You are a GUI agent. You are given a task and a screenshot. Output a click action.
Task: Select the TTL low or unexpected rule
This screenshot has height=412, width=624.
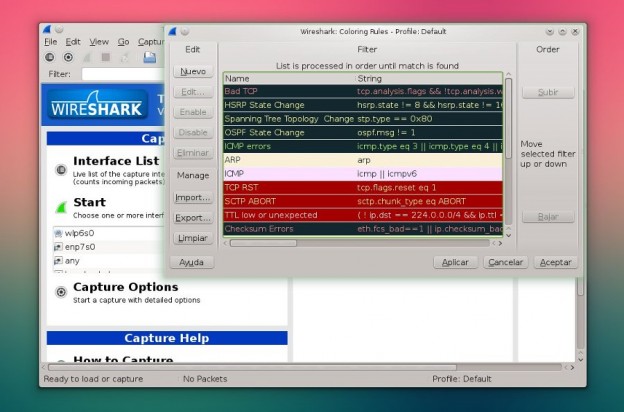tap(363, 215)
